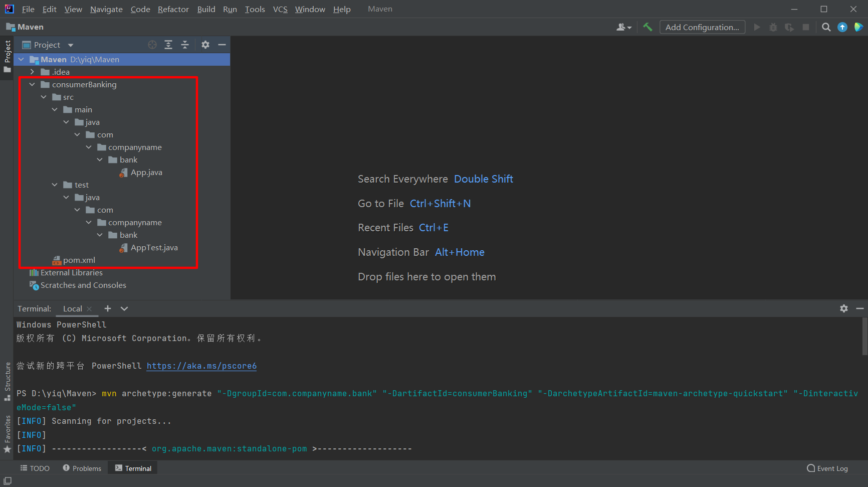The width and height of the screenshot is (868, 487).
Task: Maximize the IntelliJ window
Action: click(824, 9)
